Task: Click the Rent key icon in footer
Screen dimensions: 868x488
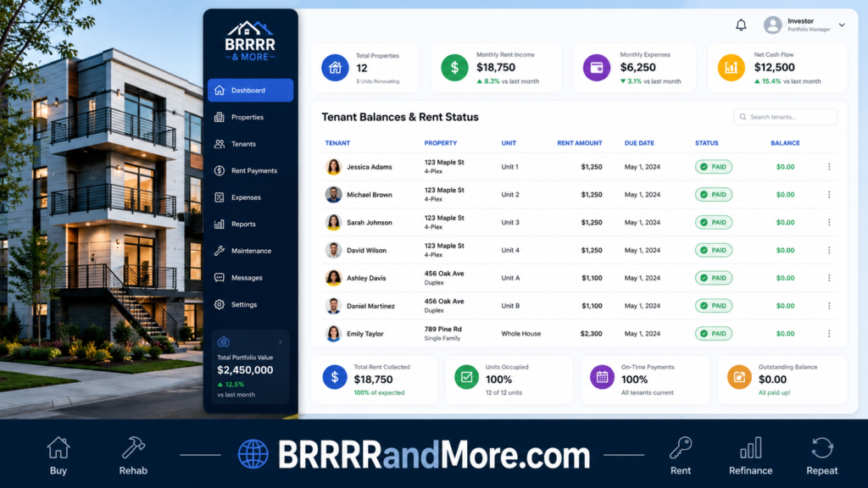Action: coord(681,448)
